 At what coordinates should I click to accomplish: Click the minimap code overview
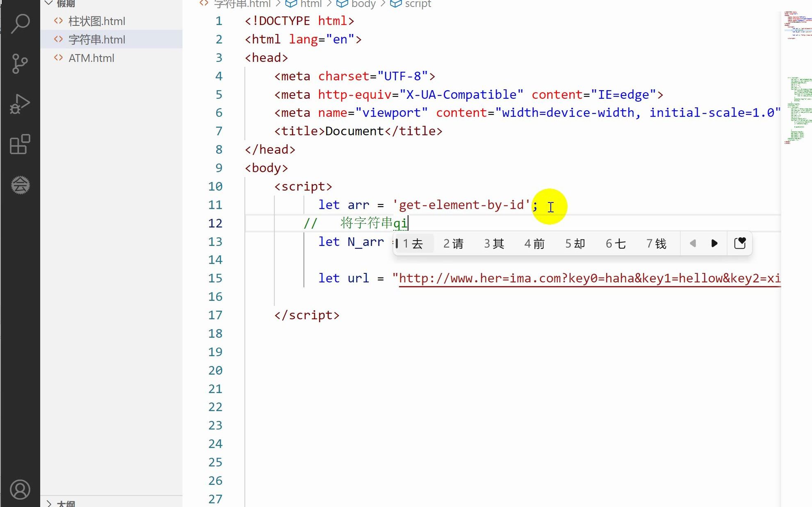[798, 78]
